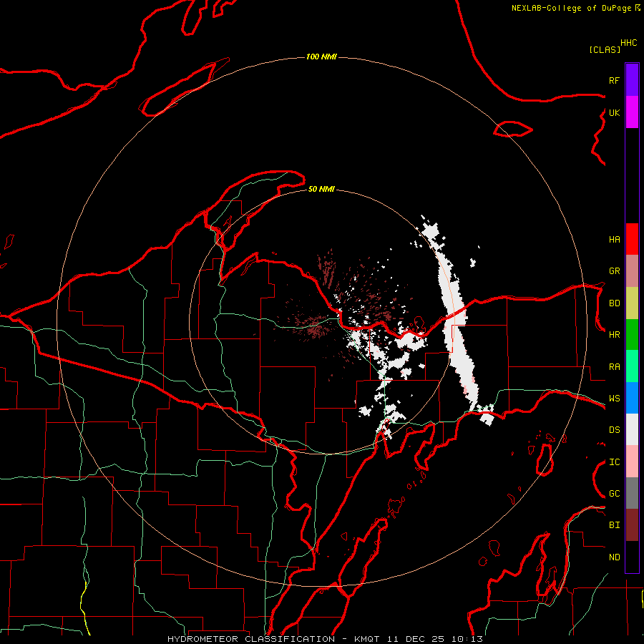Click the 100 NMI range ring label
Viewport: 644px width, 644px height.
click(321, 57)
